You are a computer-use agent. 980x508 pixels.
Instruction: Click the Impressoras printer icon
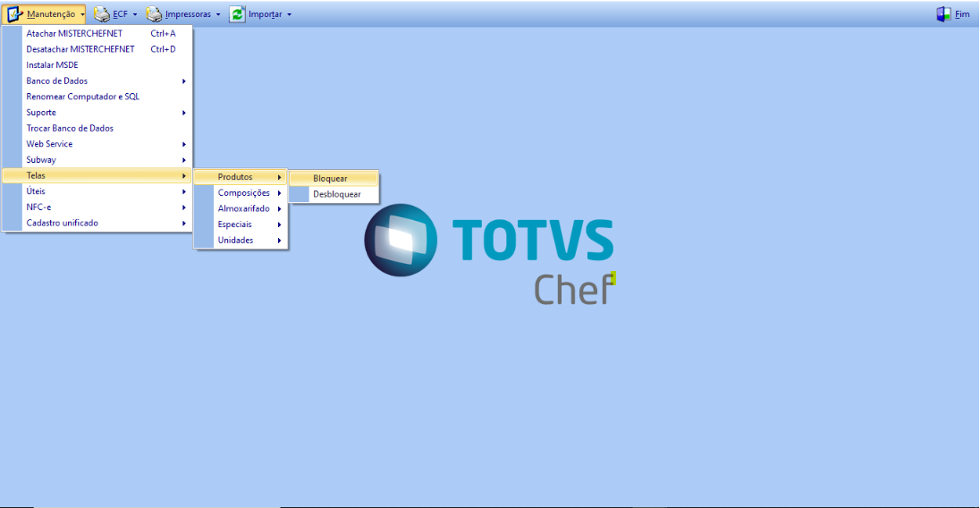point(154,13)
